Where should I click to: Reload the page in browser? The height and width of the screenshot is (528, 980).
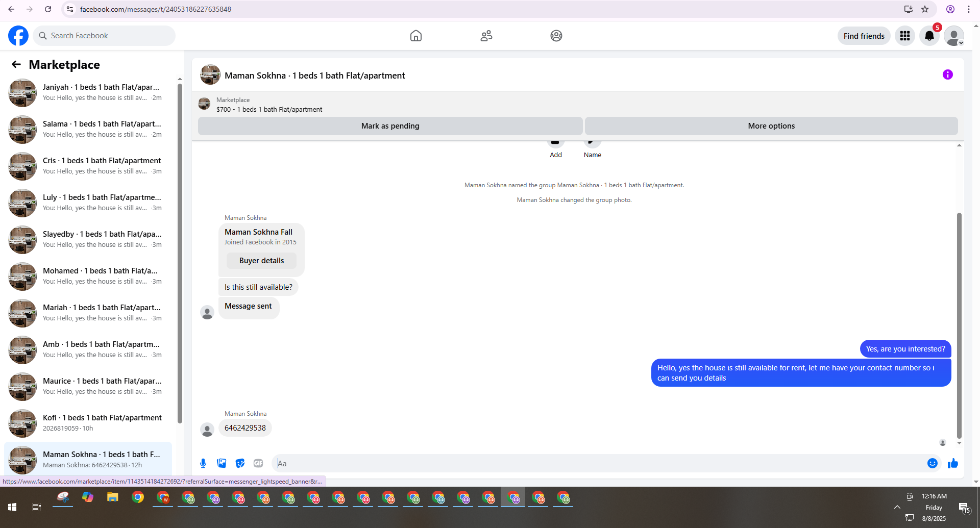[48, 9]
